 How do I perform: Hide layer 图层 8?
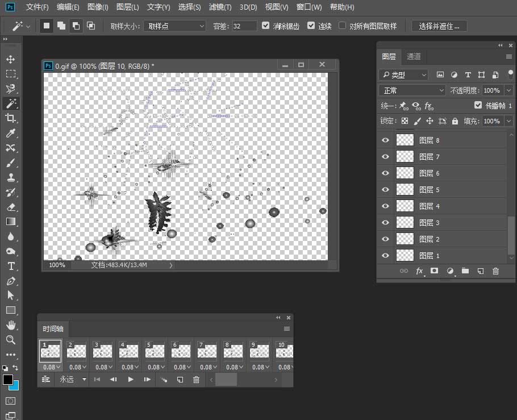pyautogui.click(x=385, y=140)
